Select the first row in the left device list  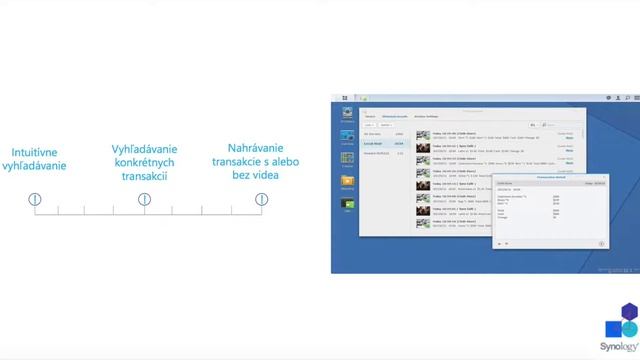coord(384,134)
